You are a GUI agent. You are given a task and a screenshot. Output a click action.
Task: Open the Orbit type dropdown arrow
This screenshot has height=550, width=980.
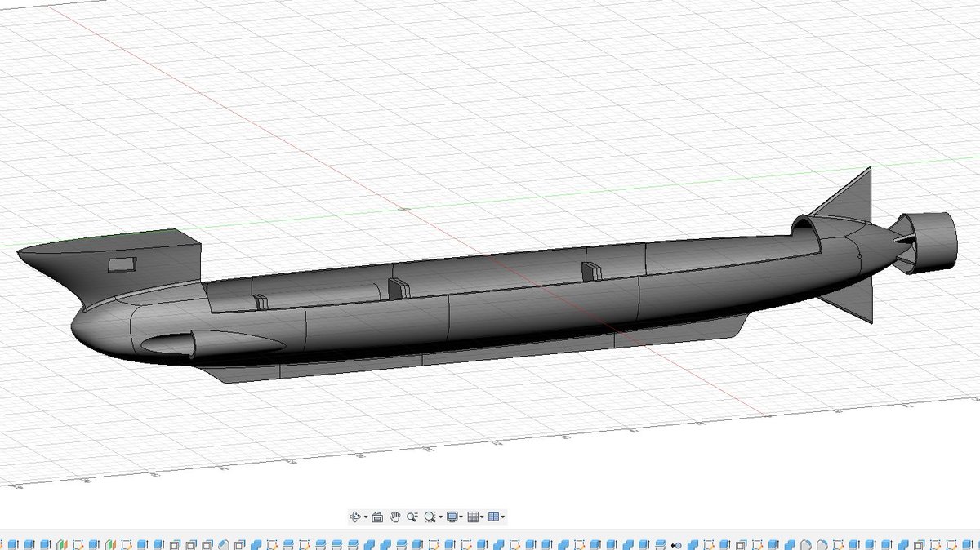(366, 517)
